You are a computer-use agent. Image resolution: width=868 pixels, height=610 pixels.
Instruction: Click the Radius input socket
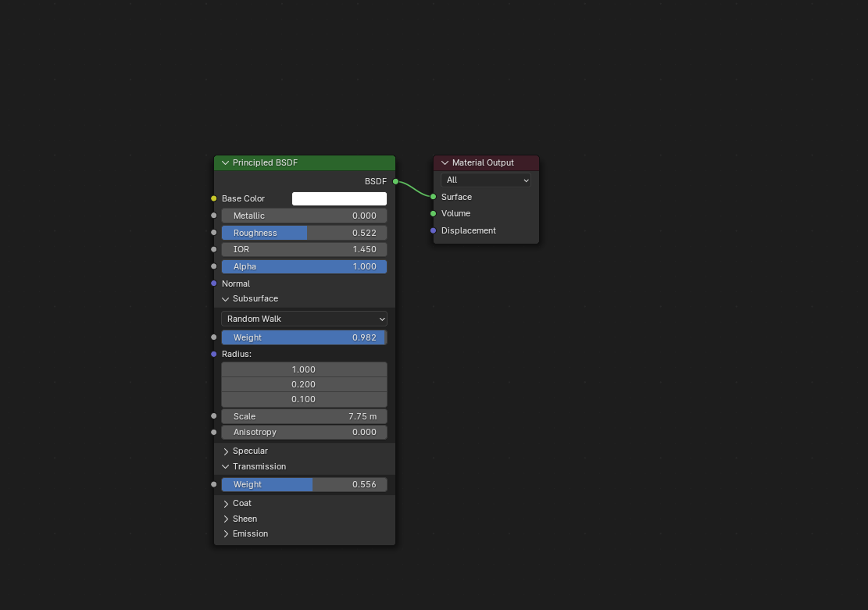[213, 355]
